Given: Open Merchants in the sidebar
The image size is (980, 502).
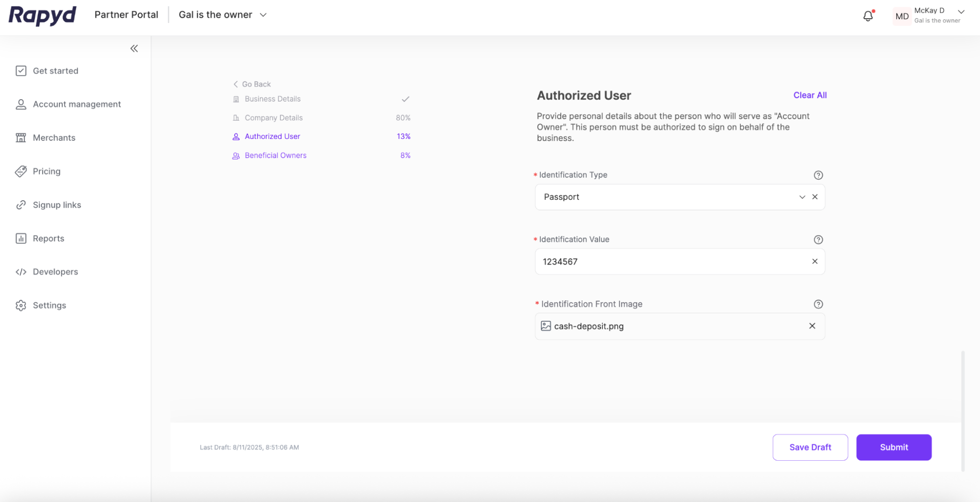Looking at the screenshot, I should tap(54, 138).
